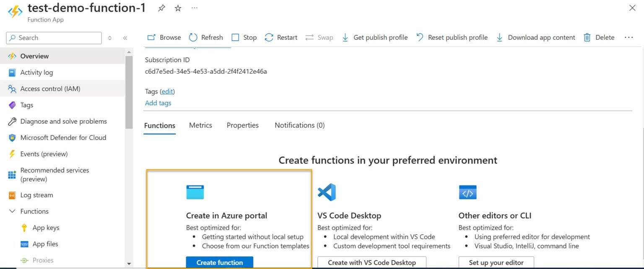Click the Set up your editor button

click(496, 263)
